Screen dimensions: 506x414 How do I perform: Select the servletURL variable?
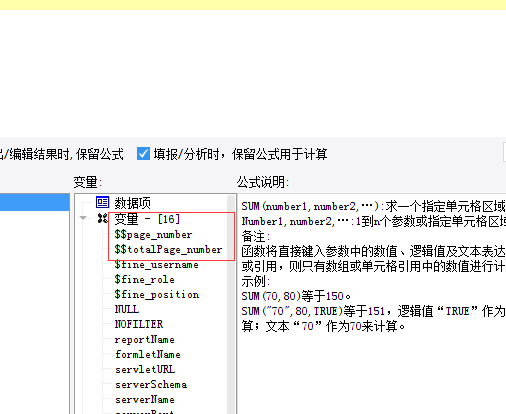[145, 369]
